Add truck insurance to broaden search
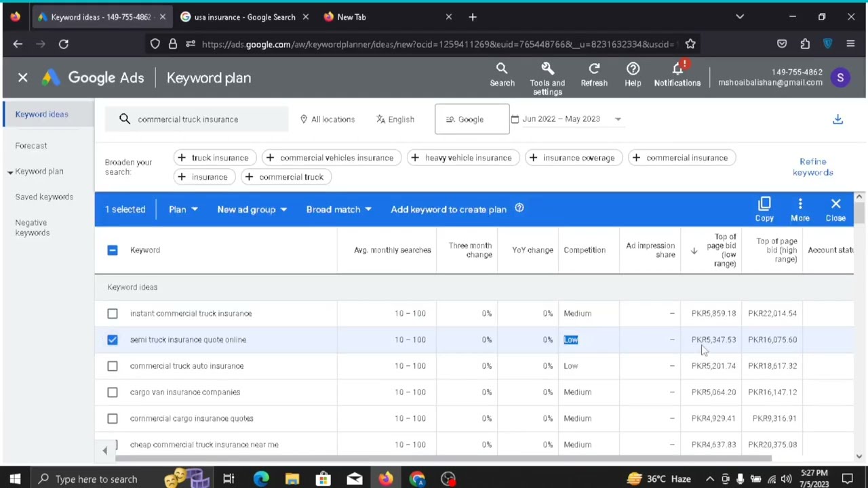The image size is (868, 488). click(214, 158)
